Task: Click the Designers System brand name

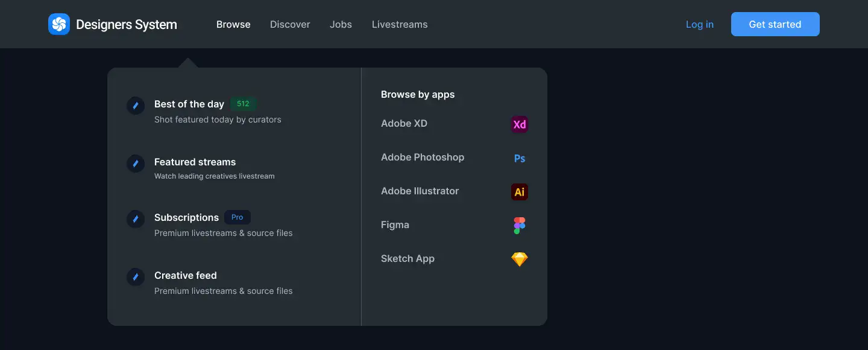Action: [127, 25]
